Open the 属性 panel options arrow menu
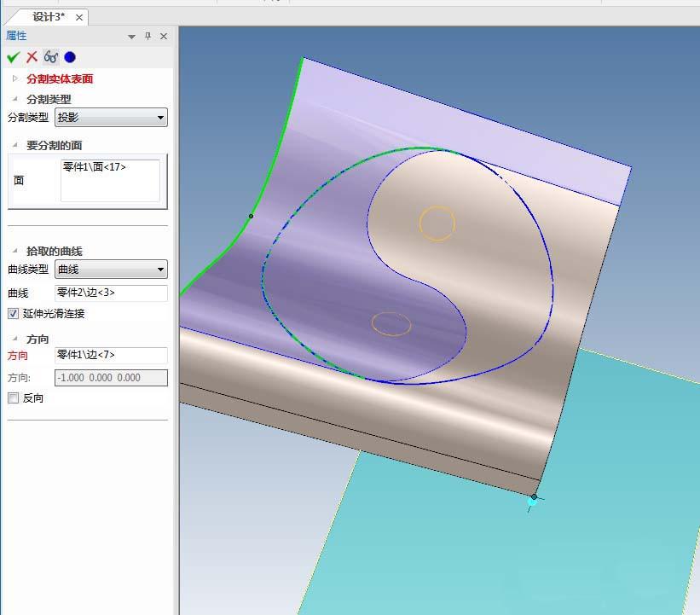 [131, 37]
